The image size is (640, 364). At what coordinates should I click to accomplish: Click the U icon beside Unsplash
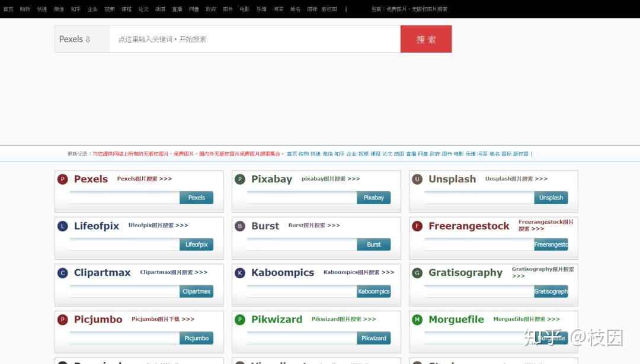pos(417,179)
